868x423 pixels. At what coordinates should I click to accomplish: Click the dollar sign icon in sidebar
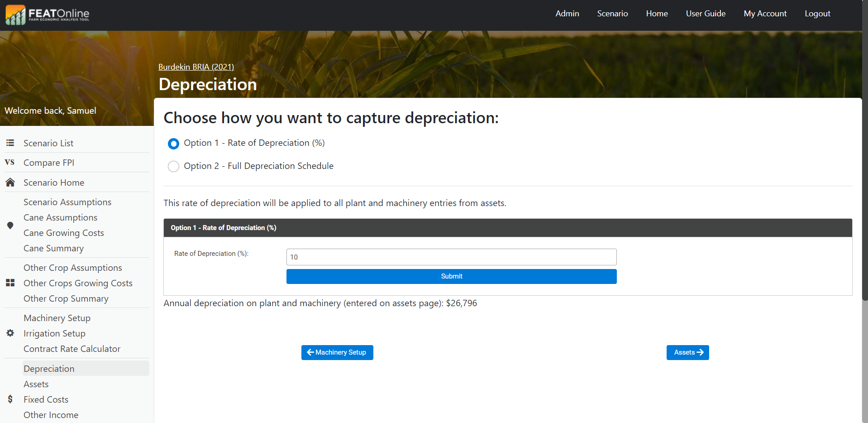pyautogui.click(x=10, y=399)
